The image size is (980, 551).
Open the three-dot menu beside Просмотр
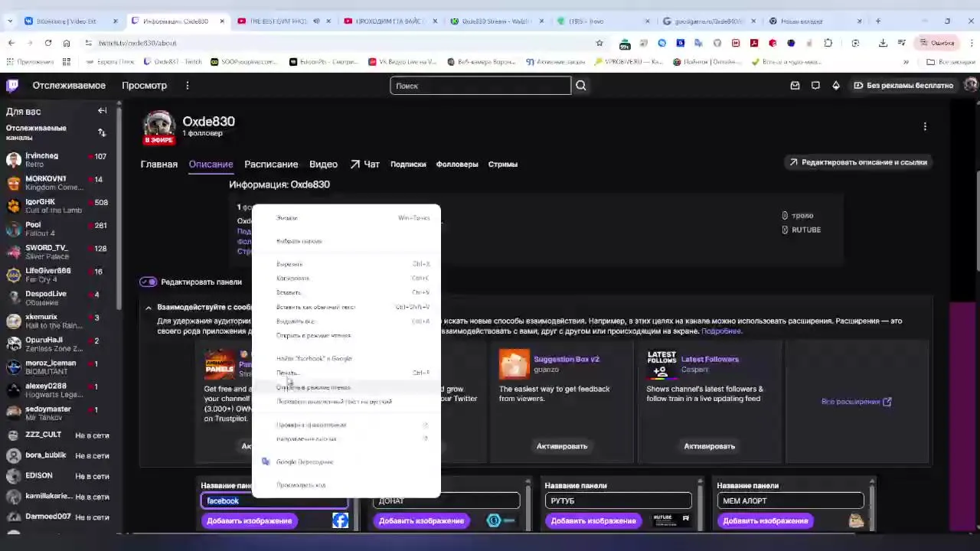pos(187,86)
